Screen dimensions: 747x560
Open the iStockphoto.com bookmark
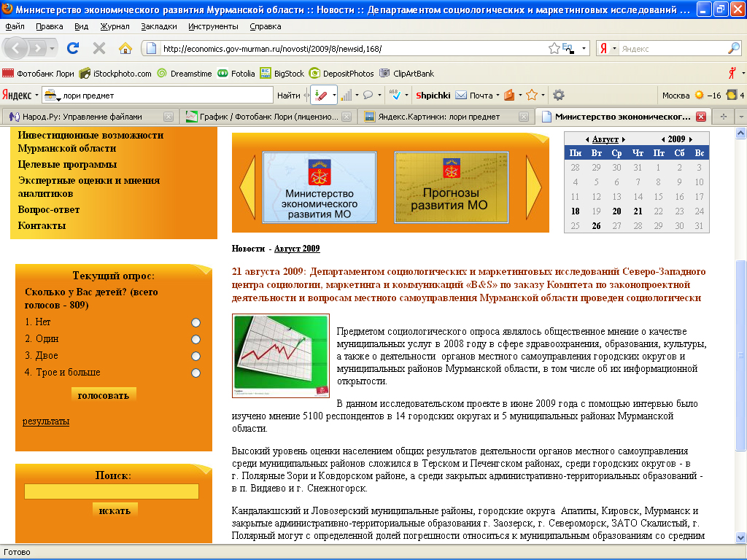point(115,74)
